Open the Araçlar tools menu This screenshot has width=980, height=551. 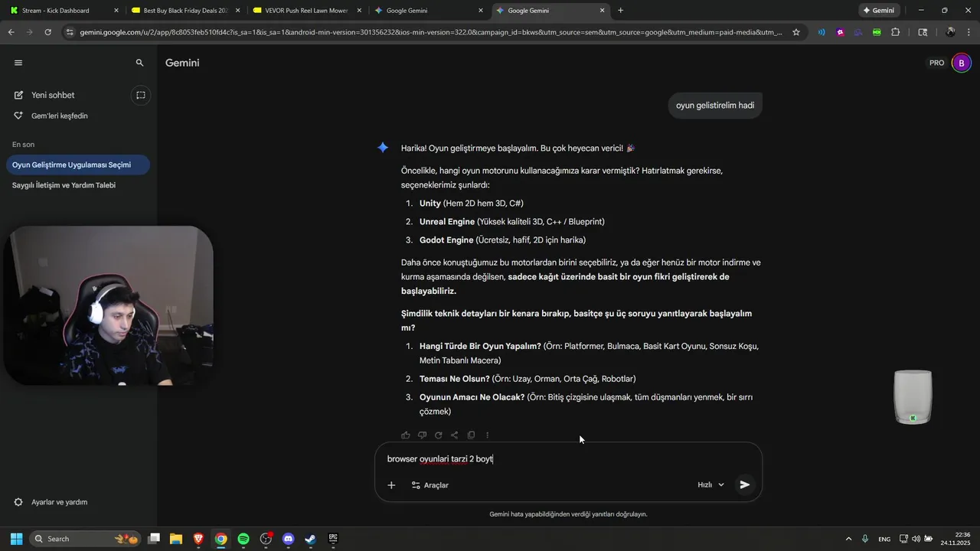(x=430, y=485)
